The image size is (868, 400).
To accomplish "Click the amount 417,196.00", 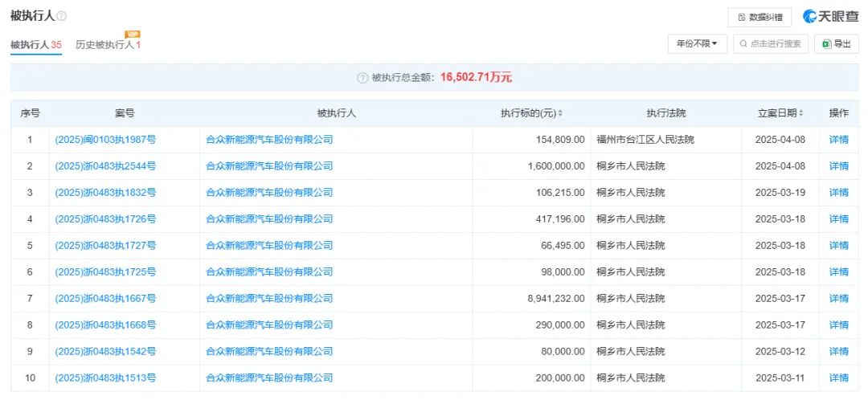I will 560,219.
